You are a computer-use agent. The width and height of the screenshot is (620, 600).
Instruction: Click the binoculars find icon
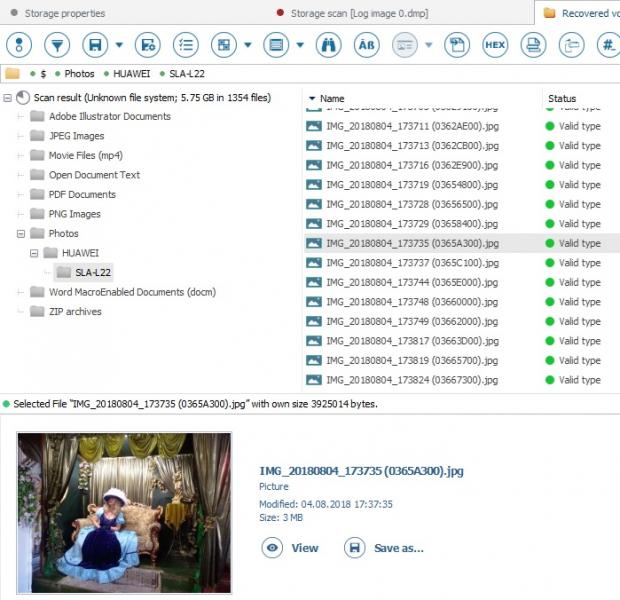pos(329,45)
